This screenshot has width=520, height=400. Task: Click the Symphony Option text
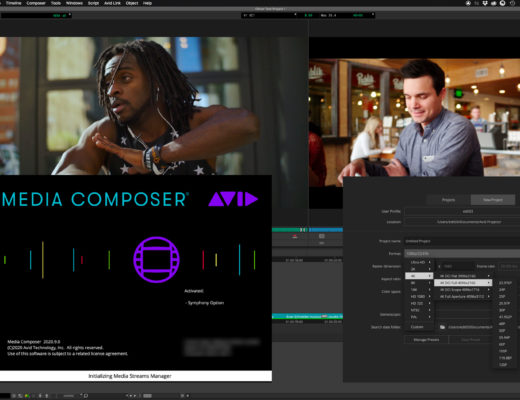pos(206,303)
